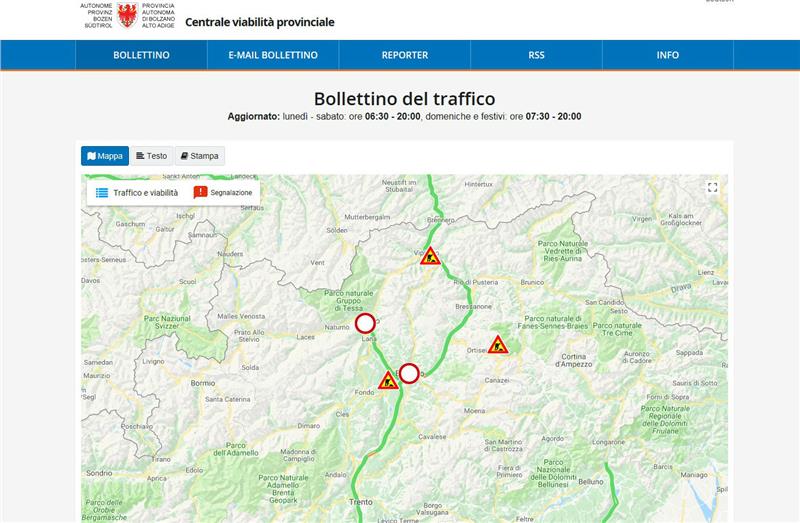Screen dimensions: 800x523
Task: Click the Trento city label on map
Action: point(360,501)
